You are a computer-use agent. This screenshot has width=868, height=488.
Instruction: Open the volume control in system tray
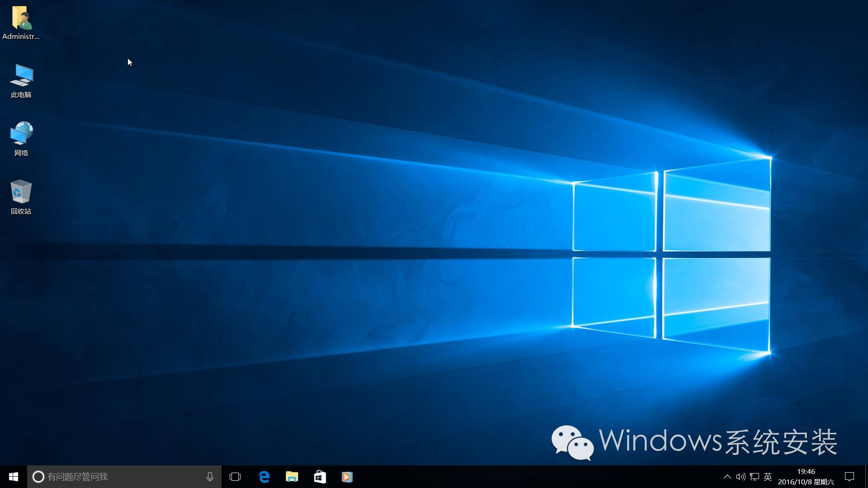[741, 477]
